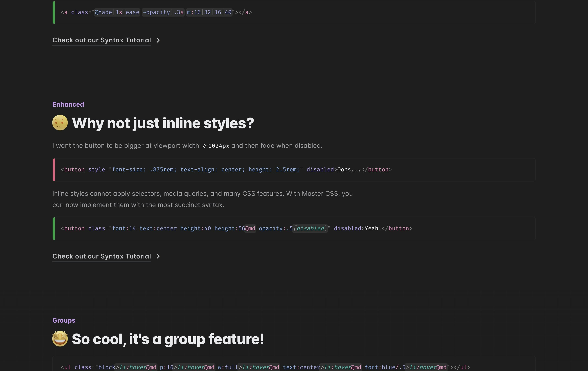Click the heading "Why not just inline styles?"
The image size is (588, 371).
click(163, 123)
